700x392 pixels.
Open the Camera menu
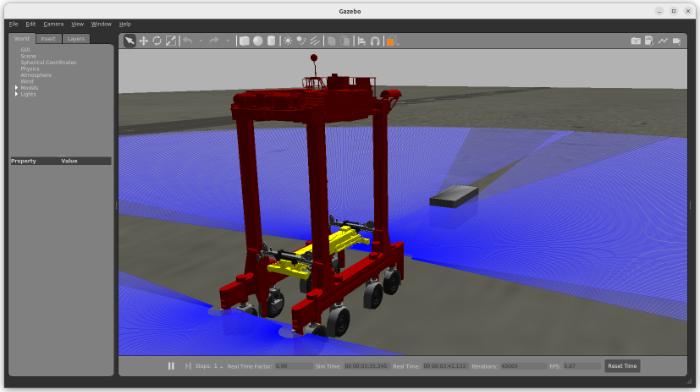coord(53,24)
